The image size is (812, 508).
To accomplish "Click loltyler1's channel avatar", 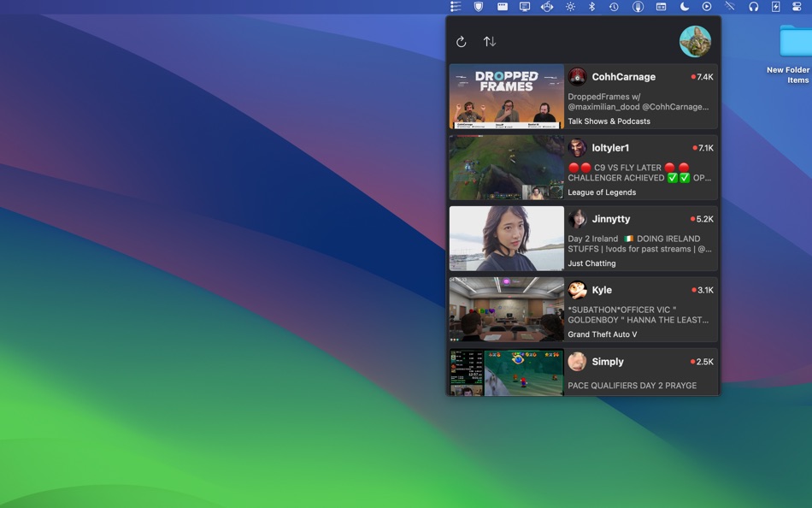I will pos(579,148).
